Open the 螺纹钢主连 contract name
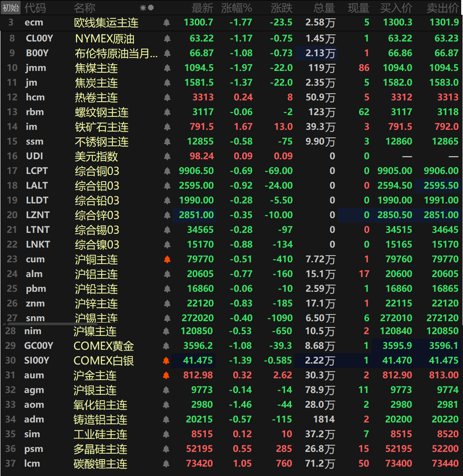The width and height of the screenshot is (463, 476). (x=102, y=112)
